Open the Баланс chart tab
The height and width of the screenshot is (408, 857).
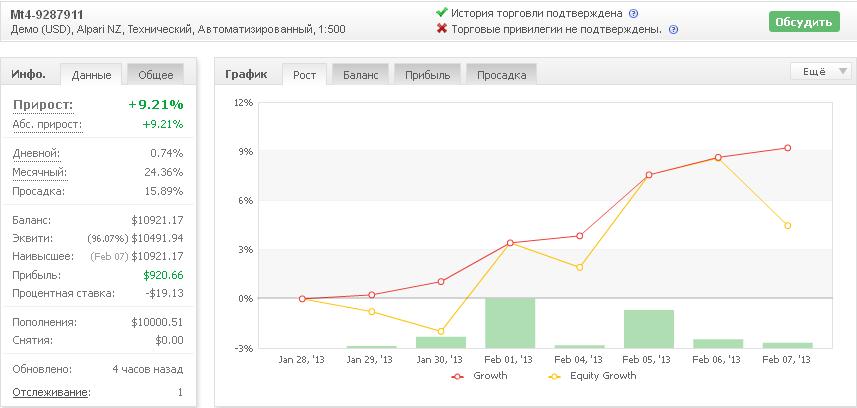click(x=361, y=75)
